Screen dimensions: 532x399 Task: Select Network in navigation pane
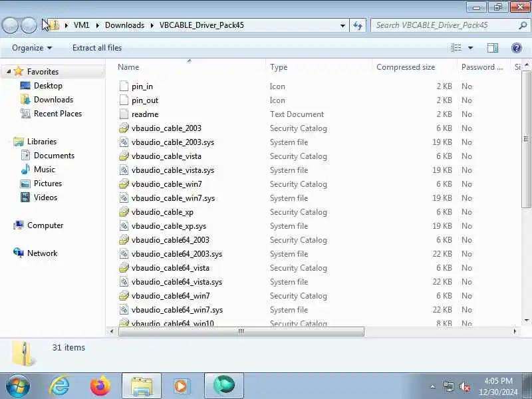click(42, 253)
